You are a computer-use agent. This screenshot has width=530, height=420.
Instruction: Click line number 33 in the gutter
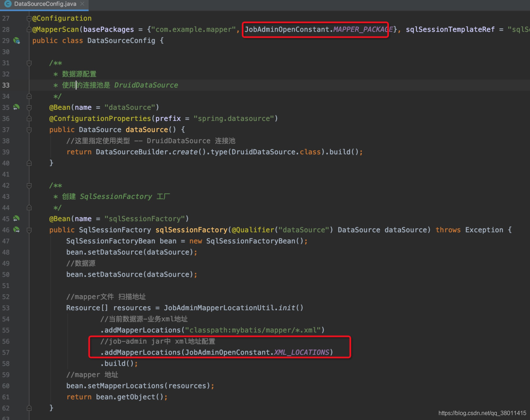6,85
